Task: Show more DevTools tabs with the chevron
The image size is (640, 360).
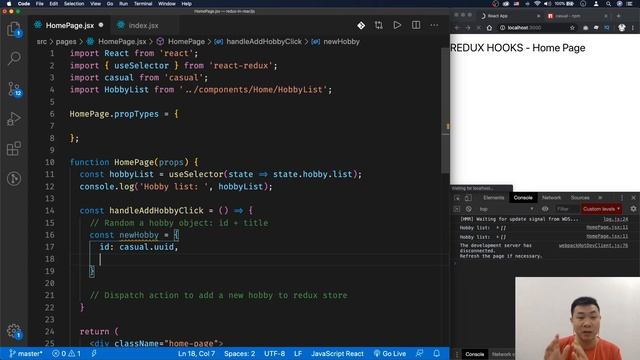Action: (600, 198)
